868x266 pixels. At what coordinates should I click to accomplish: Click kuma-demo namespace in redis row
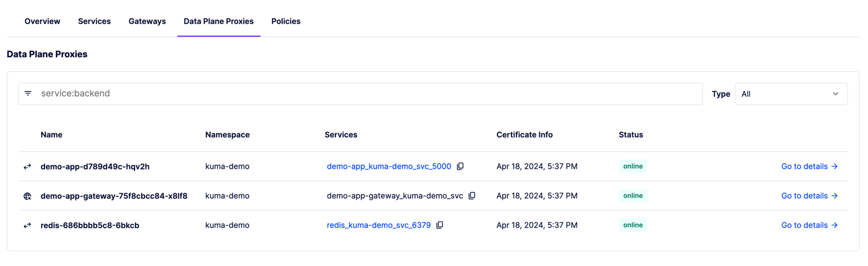pos(228,225)
